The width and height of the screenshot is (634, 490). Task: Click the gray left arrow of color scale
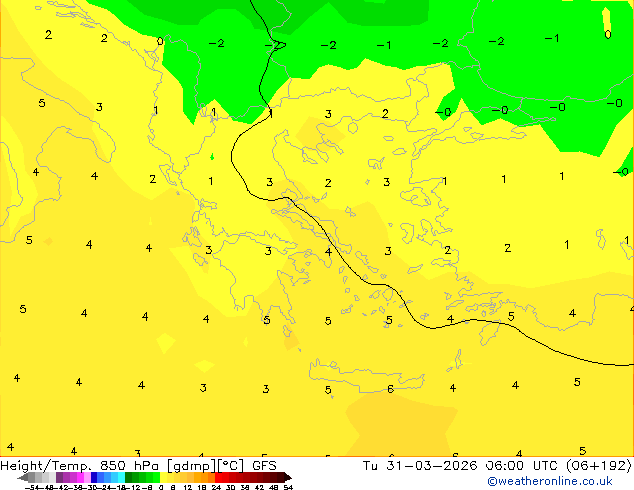click(23, 477)
